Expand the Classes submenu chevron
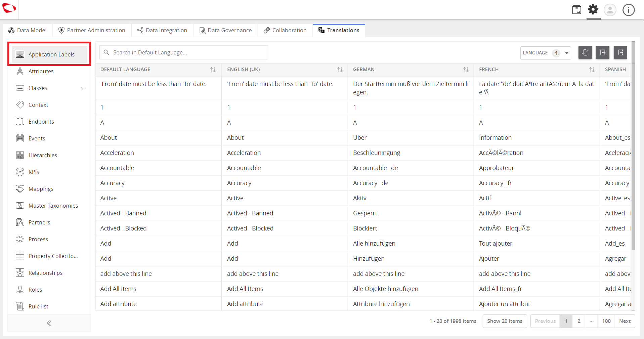This screenshot has height=339, width=644. [x=83, y=88]
